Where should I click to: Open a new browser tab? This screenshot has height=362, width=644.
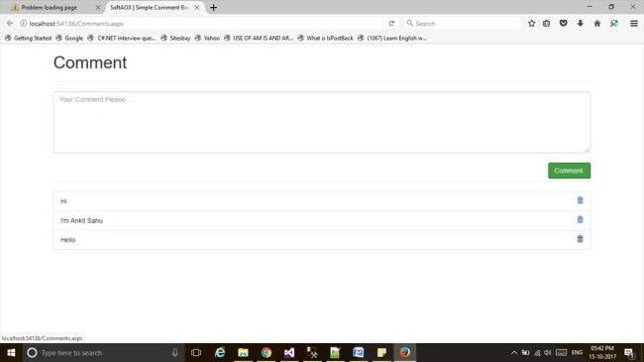[x=213, y=7]
